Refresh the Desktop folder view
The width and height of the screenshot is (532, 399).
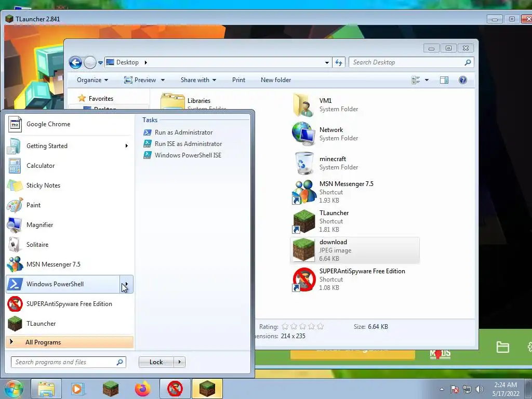(x=339, y=62)
